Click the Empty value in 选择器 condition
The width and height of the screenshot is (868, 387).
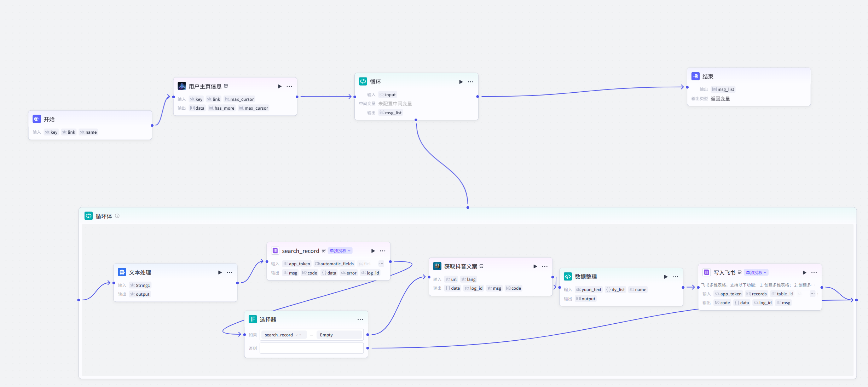click(326, 335)
